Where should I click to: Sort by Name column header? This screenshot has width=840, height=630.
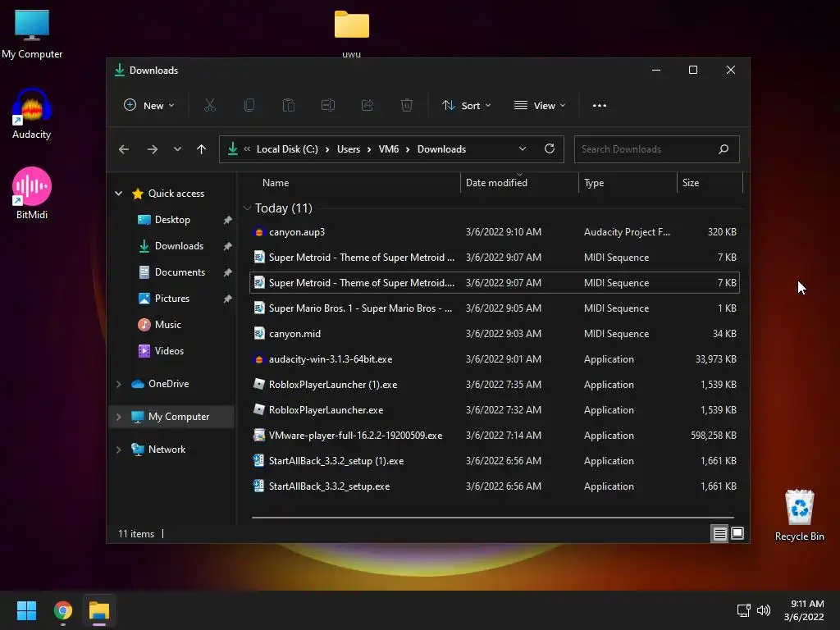pyautogui.click(x=276, y=183)
